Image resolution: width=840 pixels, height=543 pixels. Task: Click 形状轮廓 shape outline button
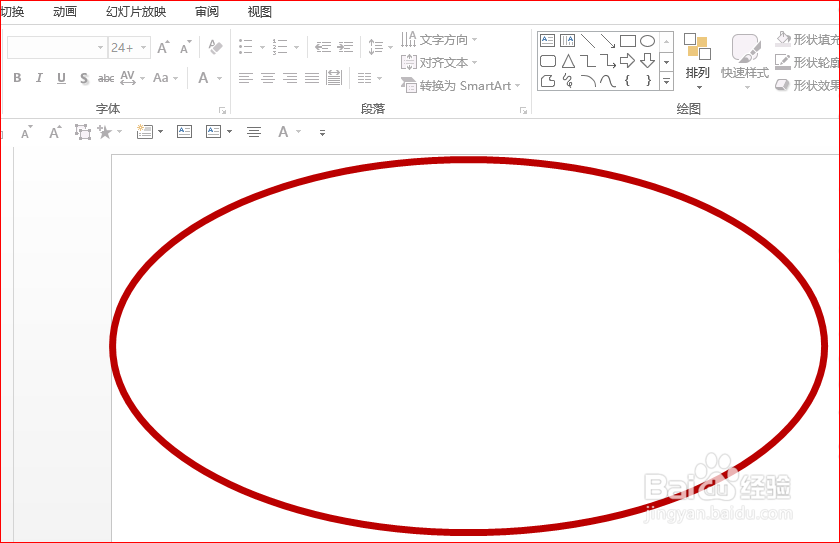(x=807, y=63)
